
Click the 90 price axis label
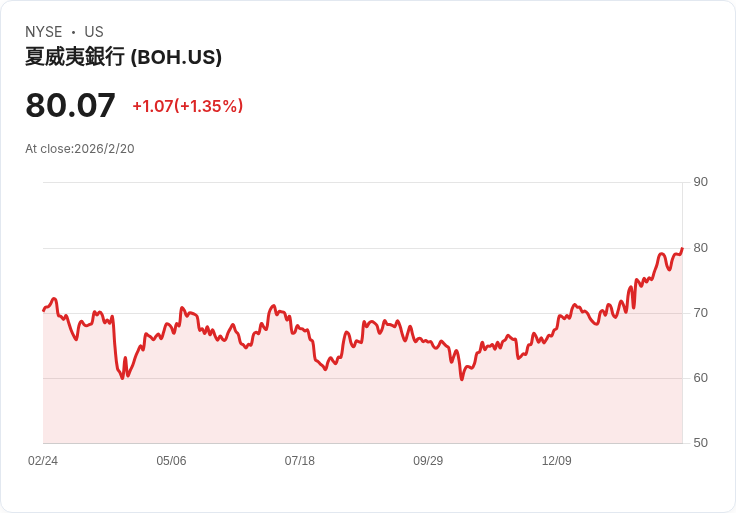tap(700, 182)
